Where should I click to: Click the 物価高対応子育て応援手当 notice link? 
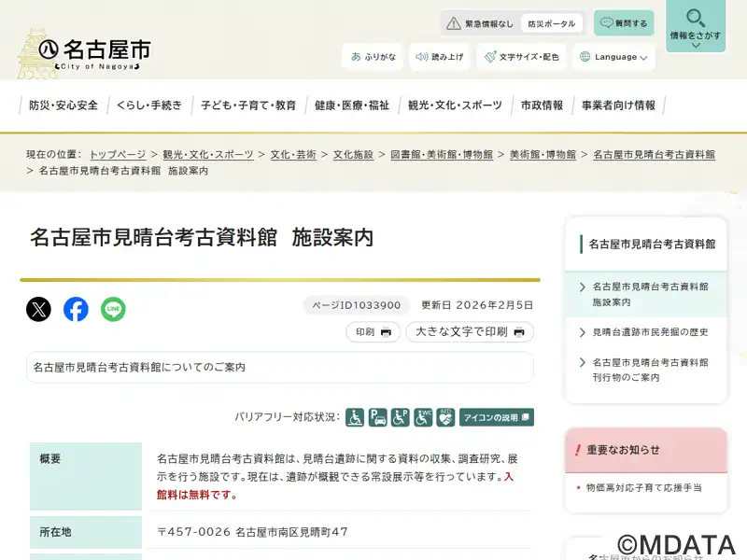(643, 487)
